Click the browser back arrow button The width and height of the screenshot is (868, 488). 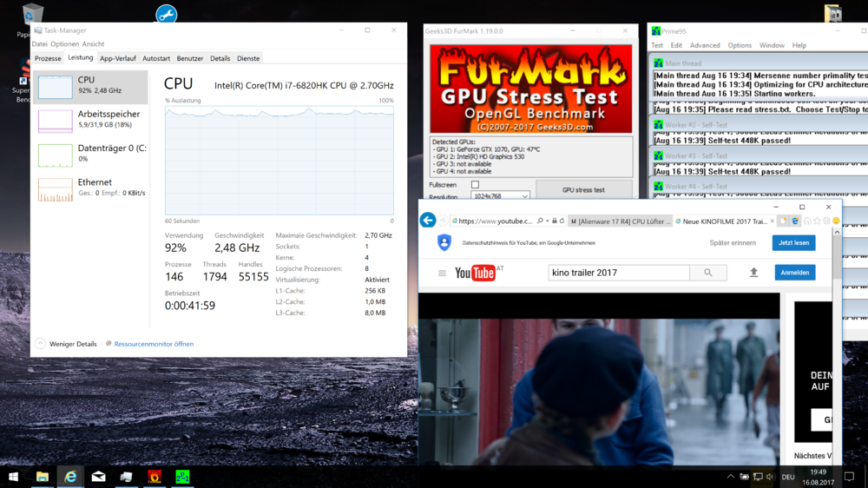pos(428,221)
